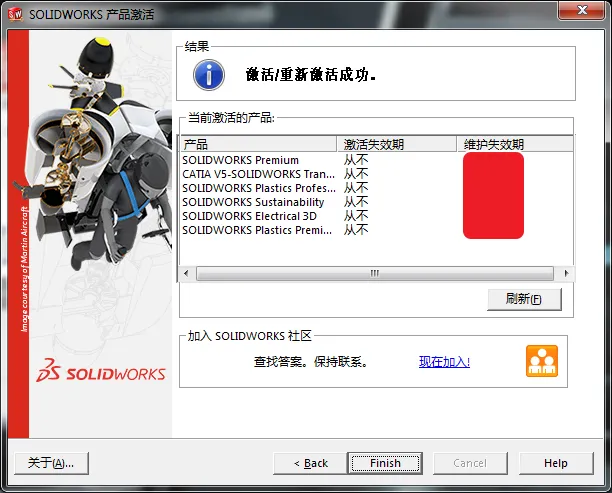Follow the 现在加入! link
The image size is (612, 493).
click(x=444, y=362)
